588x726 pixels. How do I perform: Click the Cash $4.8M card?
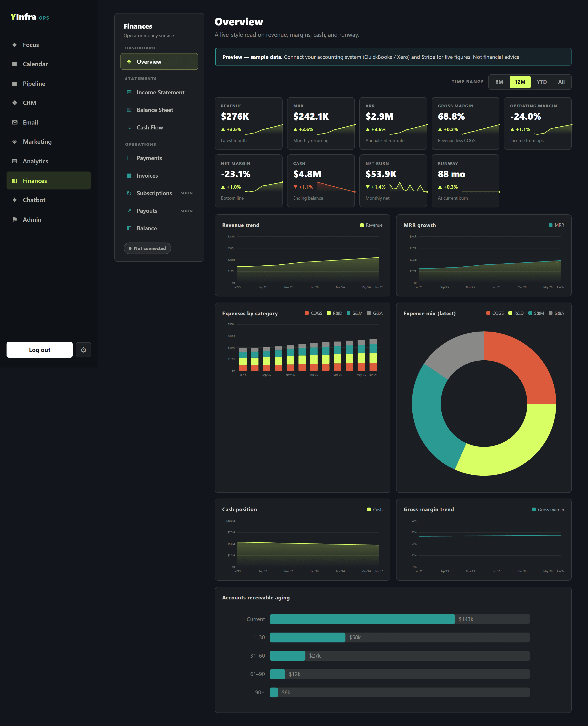pyautogui.click(x=321, y=181)
